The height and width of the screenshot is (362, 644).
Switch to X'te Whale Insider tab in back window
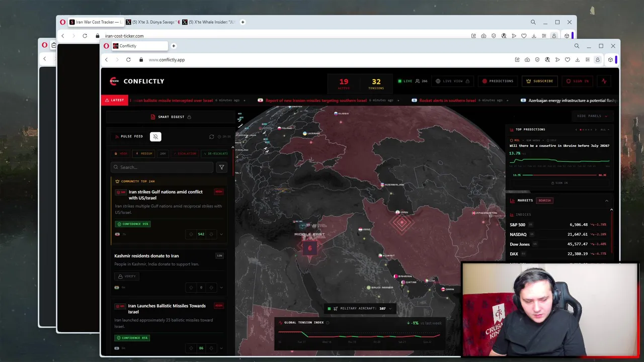(x=209, y=22)
